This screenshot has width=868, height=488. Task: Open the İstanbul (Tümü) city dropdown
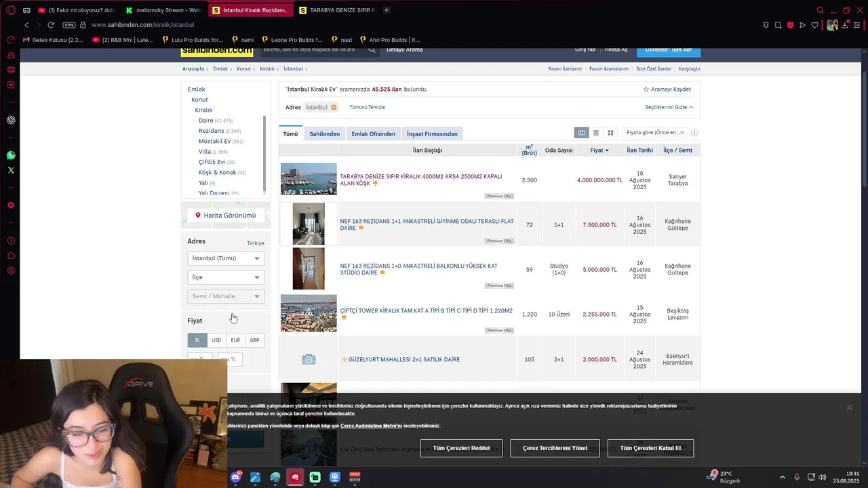coord(226,258)
